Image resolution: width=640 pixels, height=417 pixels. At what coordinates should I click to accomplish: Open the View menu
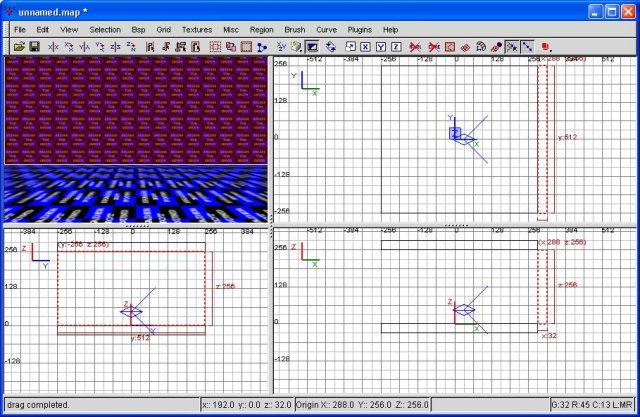click(69, 30)
